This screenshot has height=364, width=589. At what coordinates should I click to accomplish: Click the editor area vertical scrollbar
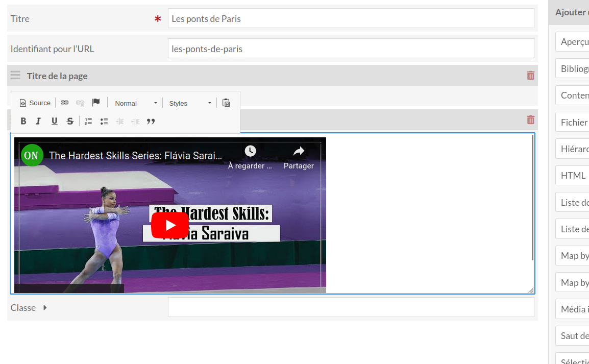[x=532, y=197]
